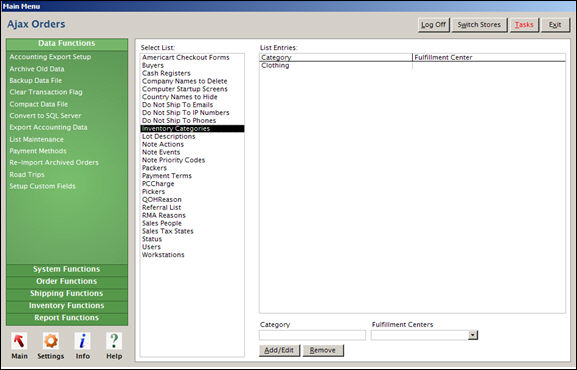Click the Main red arrow icon
Viewport: 577px width, 370px height.
pyautogui.click(x=19, y=341)
